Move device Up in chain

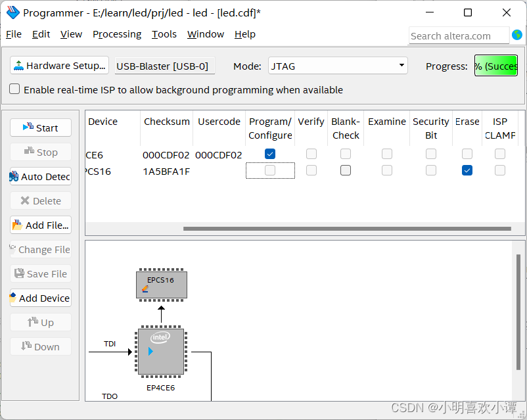pyautogui.click(x=41, y=322)
